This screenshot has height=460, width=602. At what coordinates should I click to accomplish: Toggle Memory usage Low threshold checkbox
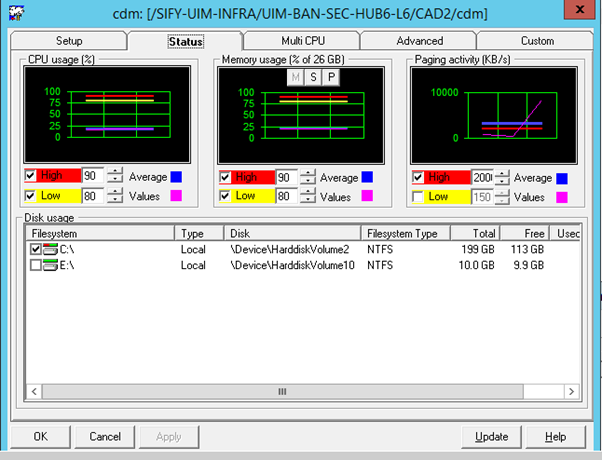(x=225, y=196)
